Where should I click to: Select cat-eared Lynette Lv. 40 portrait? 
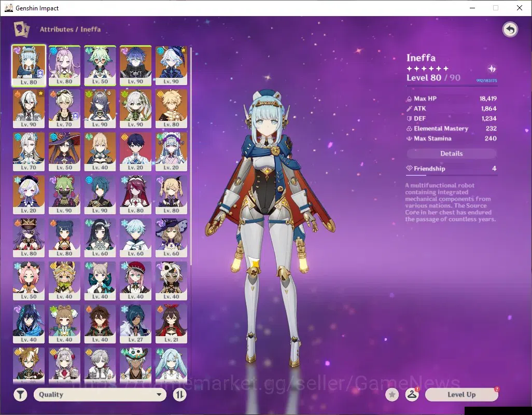[100, 281]
